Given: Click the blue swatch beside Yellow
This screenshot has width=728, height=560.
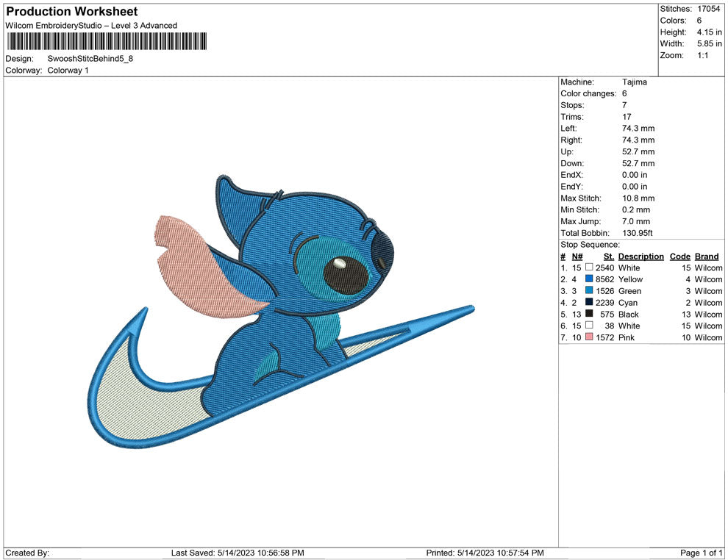Looking at the screenshot, I should pos(589,279).
